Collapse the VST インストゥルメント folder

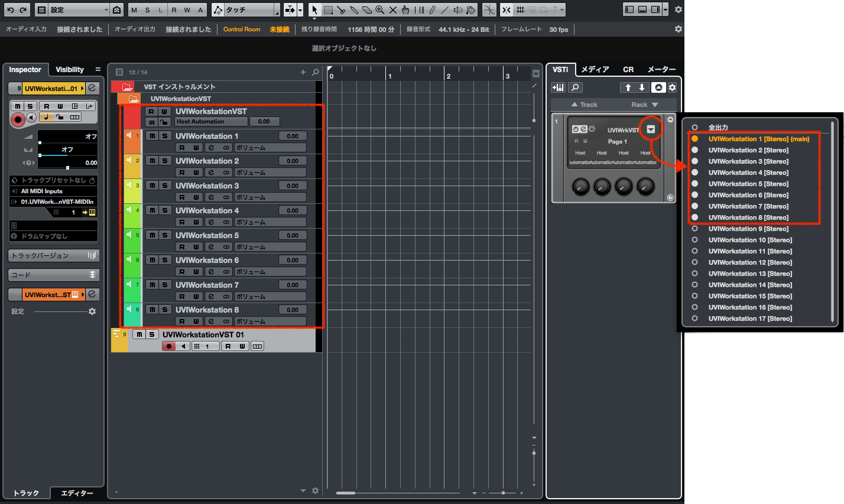coord(126,87)
